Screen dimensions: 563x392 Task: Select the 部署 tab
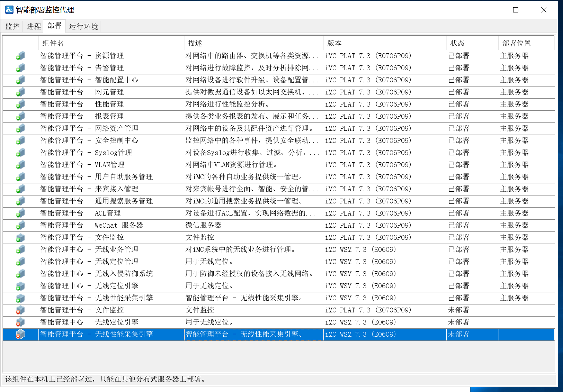point(55,26)
